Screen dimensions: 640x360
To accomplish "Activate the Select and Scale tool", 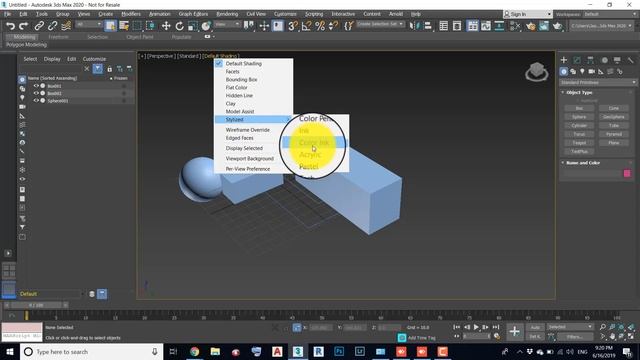I will tap(193, 26).
